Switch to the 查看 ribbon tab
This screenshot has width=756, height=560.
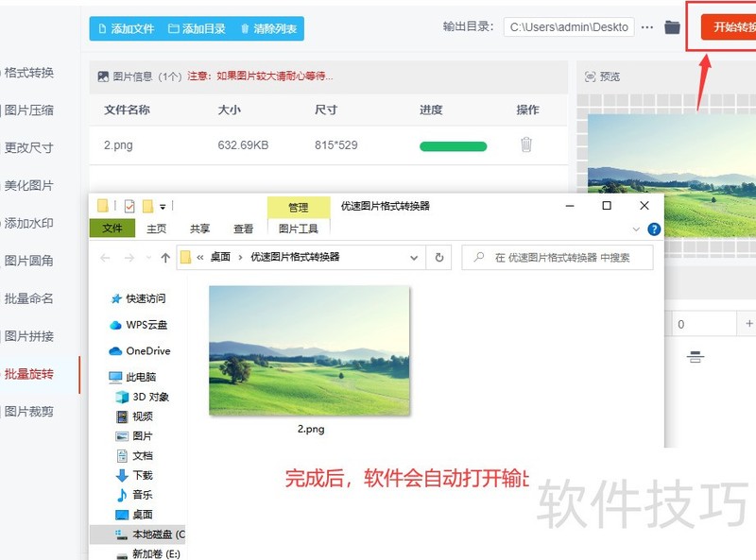coord(244,229)
